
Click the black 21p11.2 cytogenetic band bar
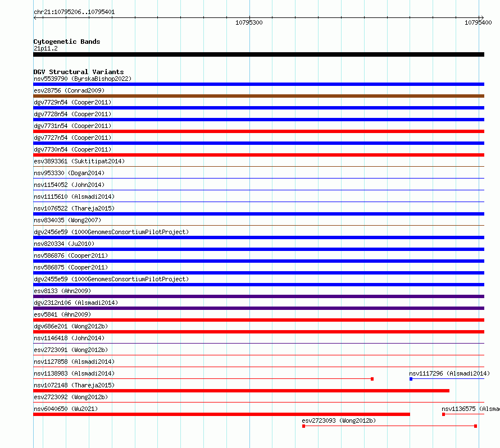click(x=258, y=54)
